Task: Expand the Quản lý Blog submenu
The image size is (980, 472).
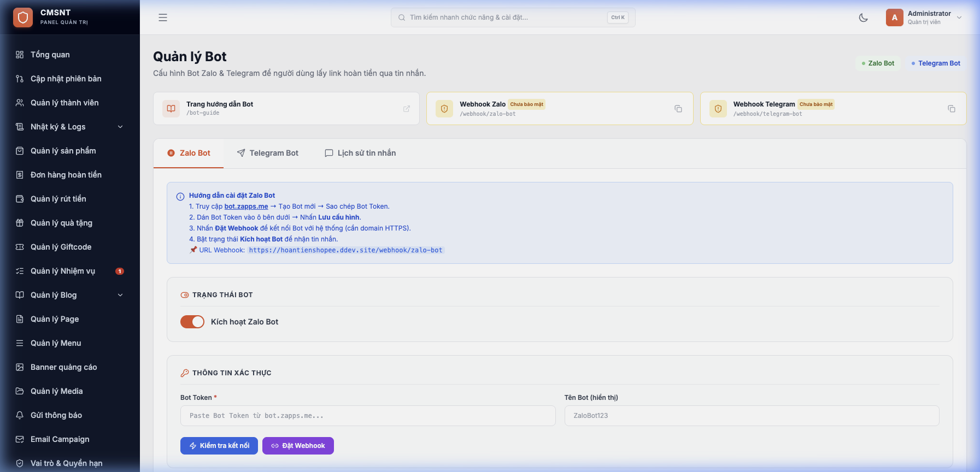Action: [120, 295]
